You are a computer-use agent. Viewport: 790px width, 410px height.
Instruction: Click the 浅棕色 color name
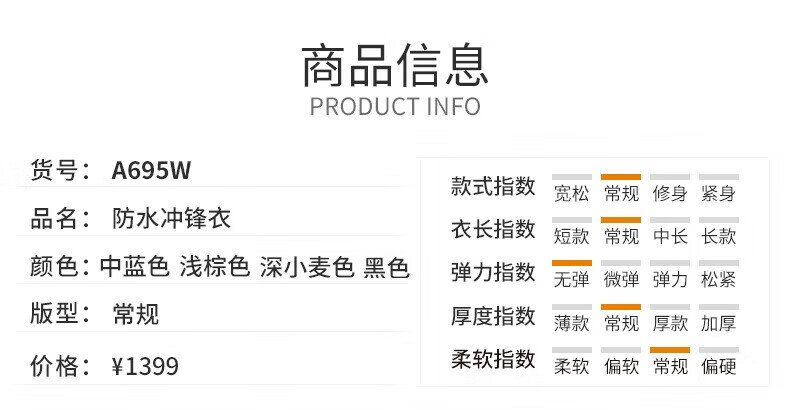pyautogui.click(x=215, y=267)
